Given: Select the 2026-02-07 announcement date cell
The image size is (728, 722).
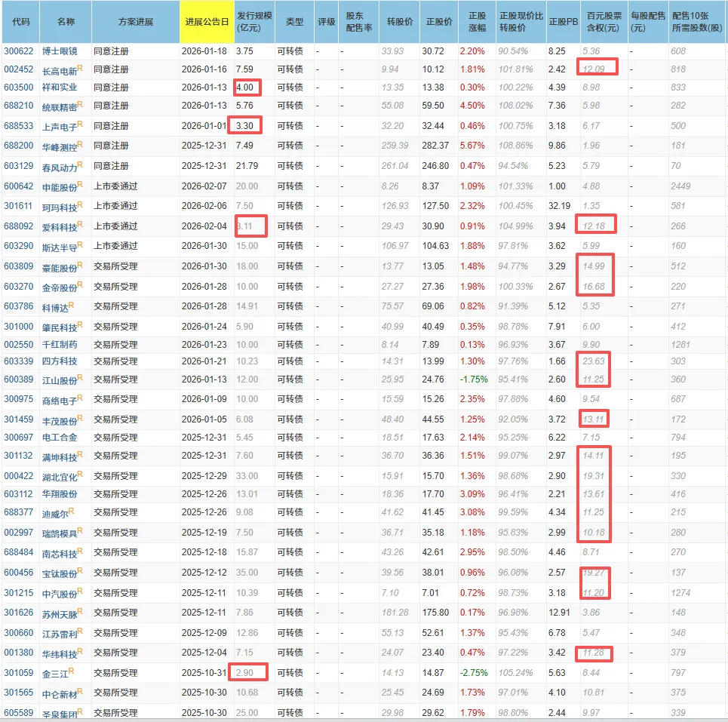Looking at the screenshot, I should (204, 186).
